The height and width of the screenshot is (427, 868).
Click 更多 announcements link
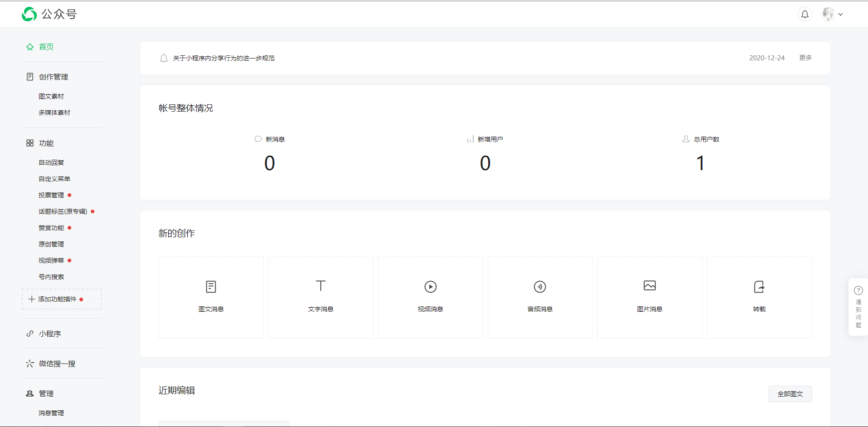805,58
